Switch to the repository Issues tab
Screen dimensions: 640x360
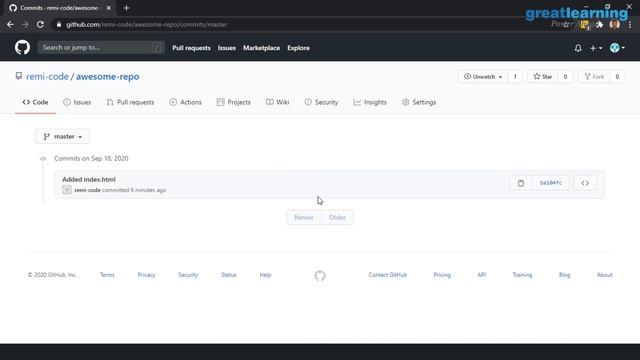[77, 102]
